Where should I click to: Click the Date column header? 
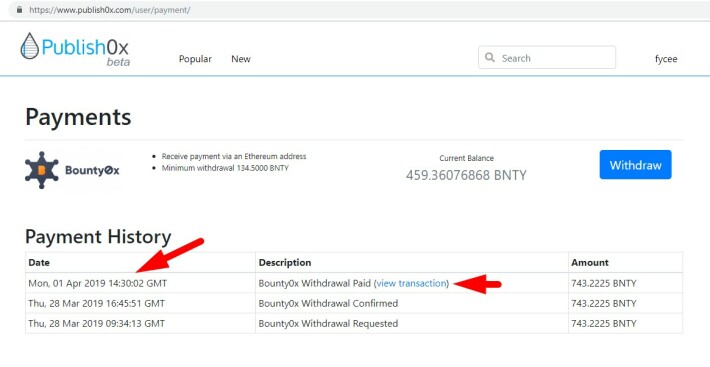(39, 262)
